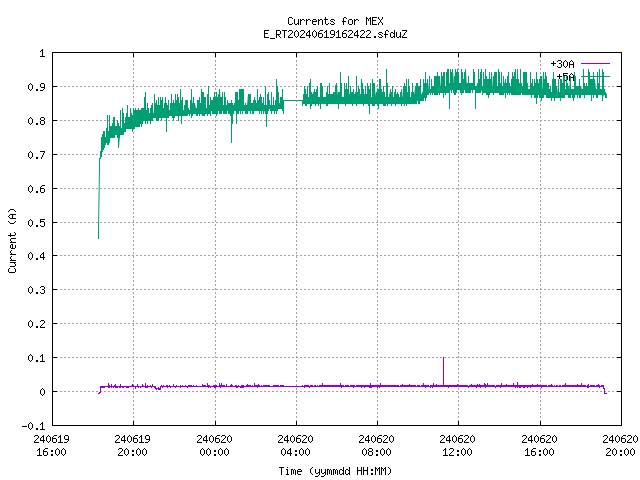
Task: Click the y-axis tick label '0.4'
Action: (x=36, y=256)
